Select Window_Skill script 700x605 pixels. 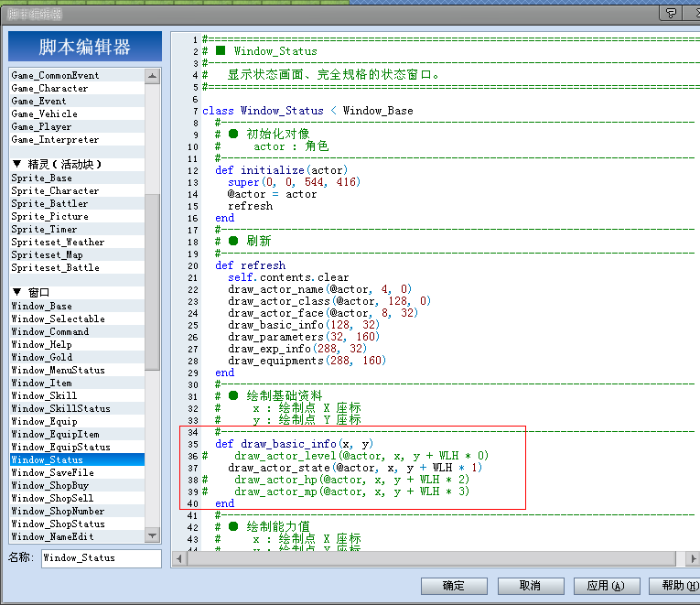tap(77, 395)
